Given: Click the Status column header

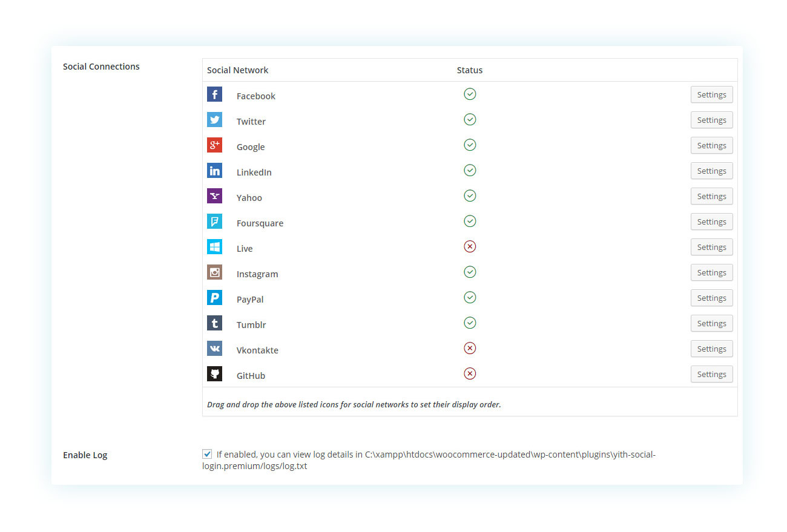Looking at the screenshot, I should pos(470,70).
